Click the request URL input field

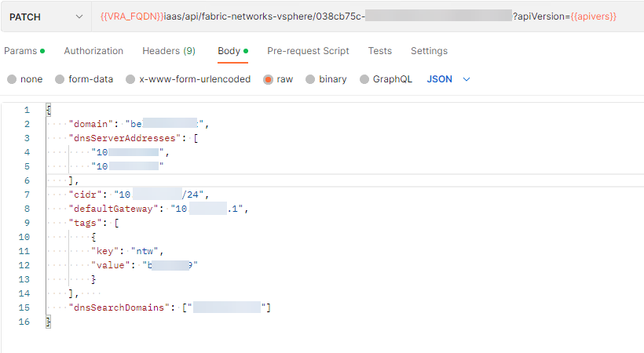[368, 16]
